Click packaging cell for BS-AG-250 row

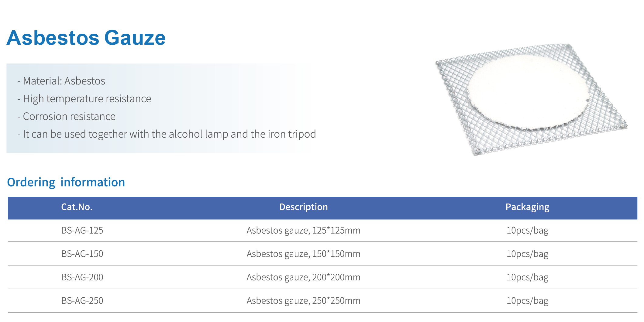coord(527,301)
